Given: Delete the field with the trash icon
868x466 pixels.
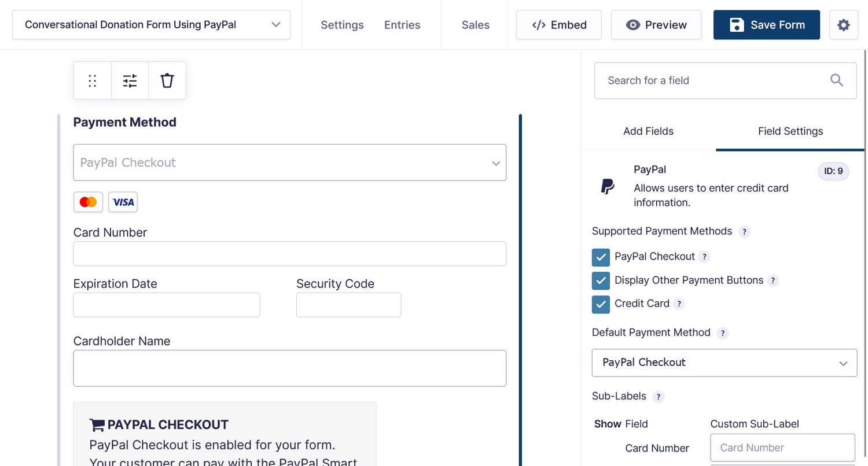Looking at the screenshot, I should (167, 80).
